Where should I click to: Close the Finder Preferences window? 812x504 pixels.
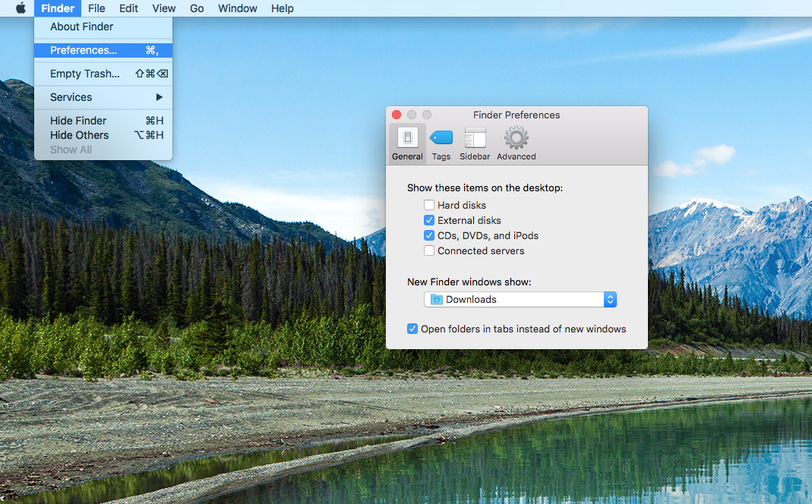[397, 115]
